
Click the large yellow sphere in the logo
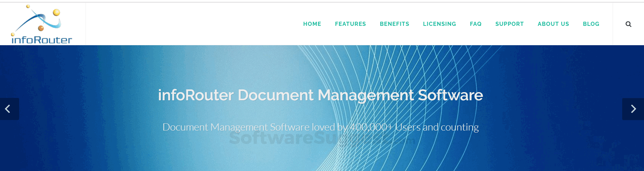click(56, 13)
